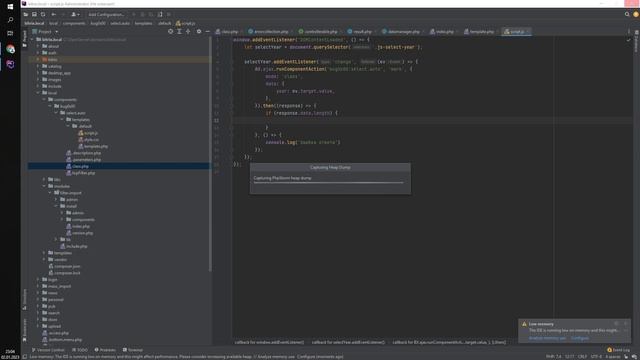Image resolution: width=640 pixels, height=360 pixels.
Task: Expand the auth folder in tree
Action: [38, 53]
